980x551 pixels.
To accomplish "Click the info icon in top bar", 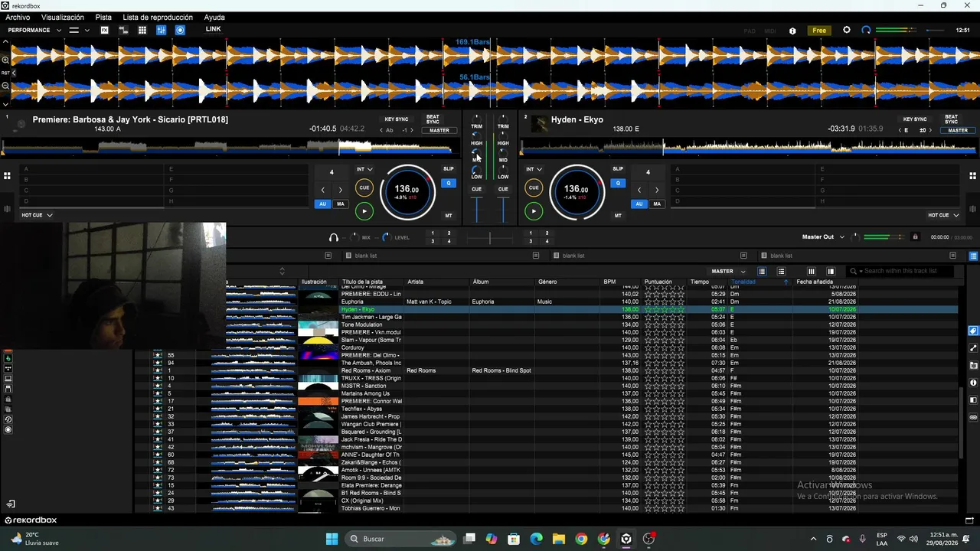I will [792, 31].
